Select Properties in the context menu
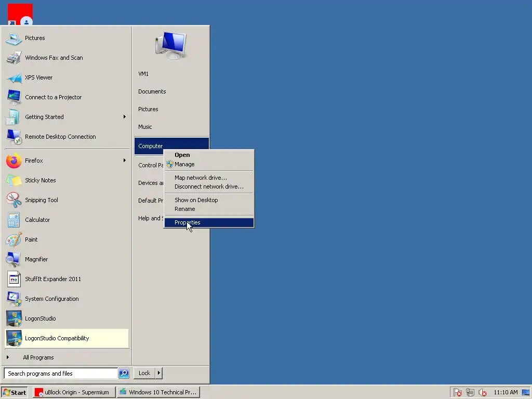The height and width of the screenshot is (399, 532). (209, 222)
